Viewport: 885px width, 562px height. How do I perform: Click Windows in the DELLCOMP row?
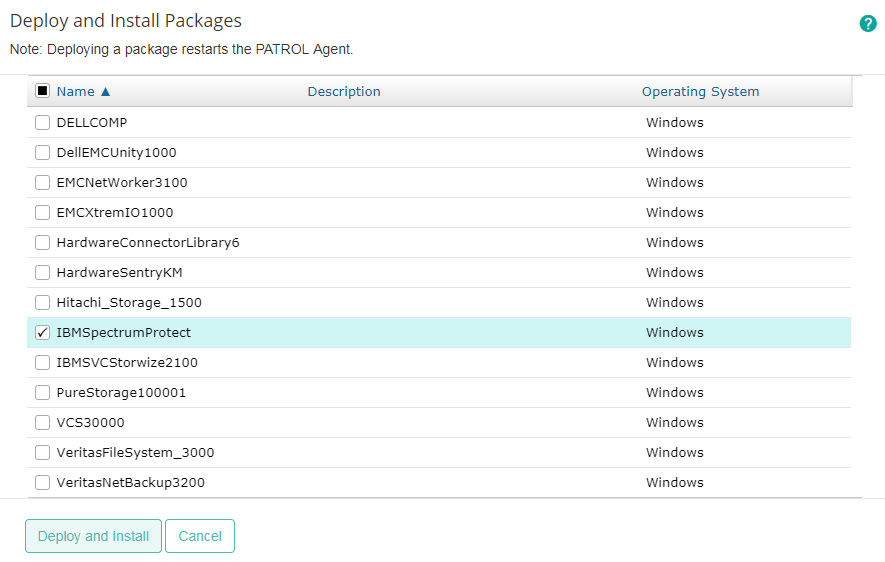[674, 122]
